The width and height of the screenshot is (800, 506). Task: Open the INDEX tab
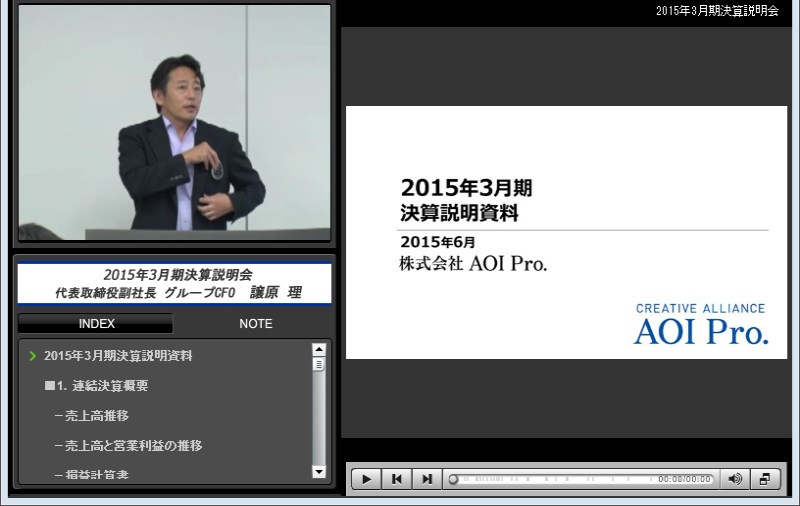[96, 323]
